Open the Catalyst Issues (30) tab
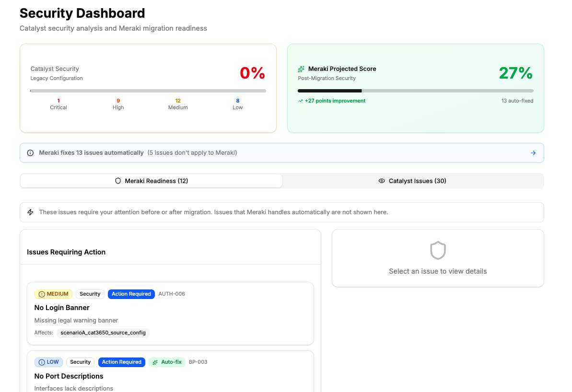Viewport: 572px width, 392px height. 412,181
